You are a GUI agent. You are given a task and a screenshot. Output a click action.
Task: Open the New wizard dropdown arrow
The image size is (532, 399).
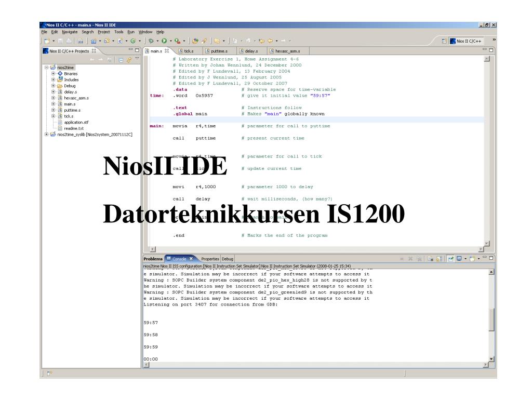[x=54, y=41]
